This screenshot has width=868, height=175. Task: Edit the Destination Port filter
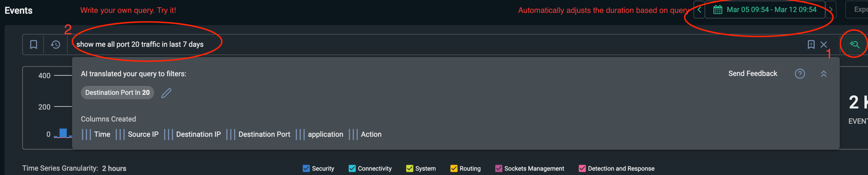coord(166,93)
